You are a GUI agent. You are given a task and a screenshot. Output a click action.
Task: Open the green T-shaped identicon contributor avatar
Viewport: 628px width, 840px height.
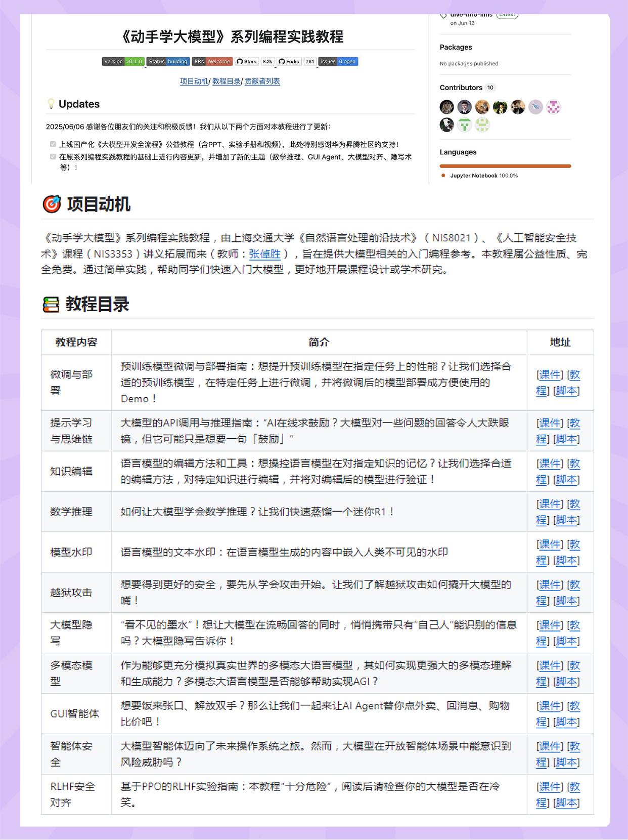tap(465, 124)
